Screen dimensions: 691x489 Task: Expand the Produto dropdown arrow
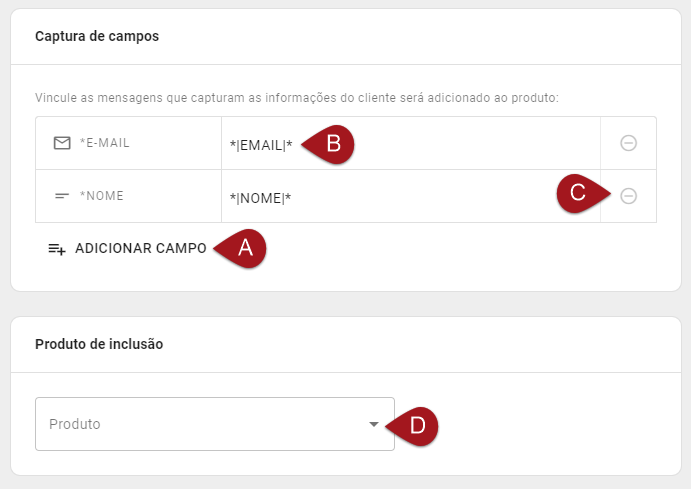pos(374,424)
